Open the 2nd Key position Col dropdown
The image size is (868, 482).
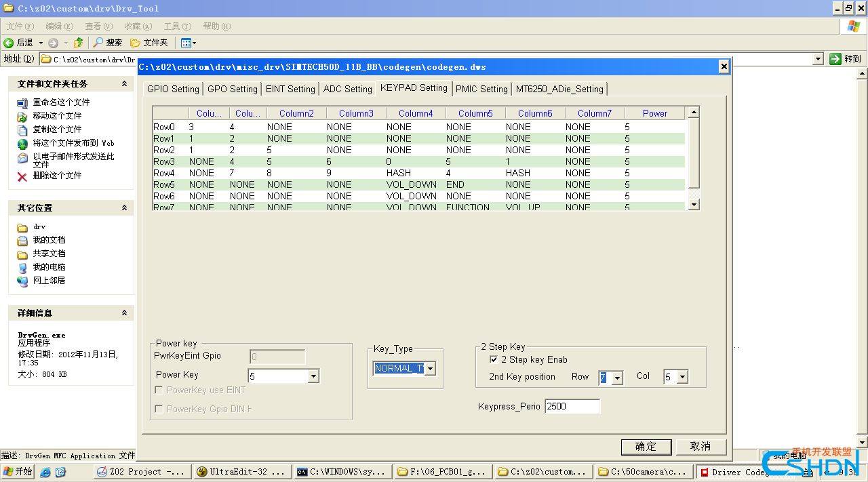tap(682, 378)
